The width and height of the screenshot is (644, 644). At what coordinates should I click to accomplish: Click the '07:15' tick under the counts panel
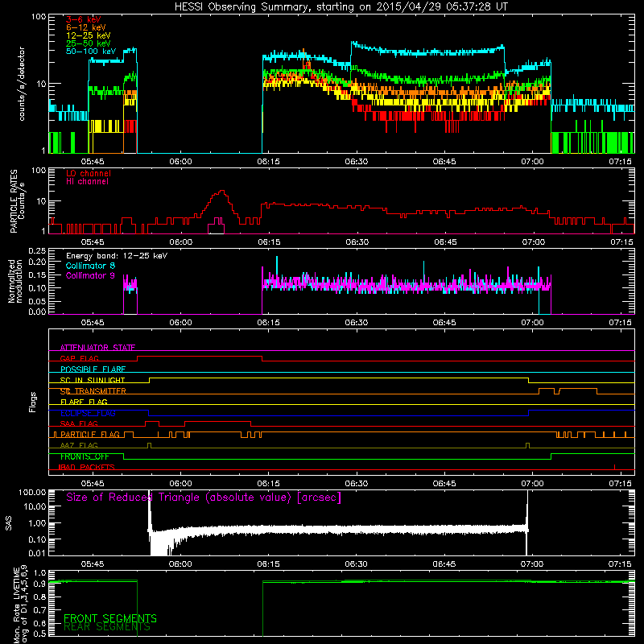[620, 162]
